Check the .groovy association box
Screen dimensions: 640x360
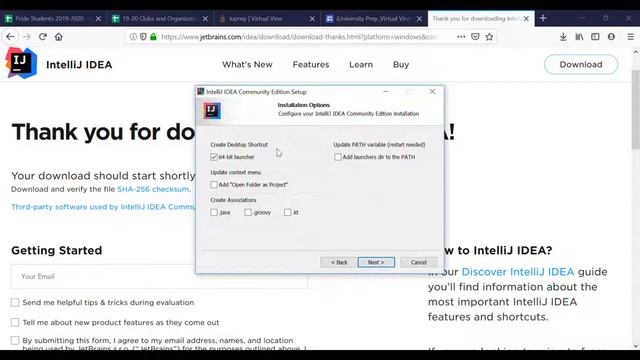(x=248, y=212)
